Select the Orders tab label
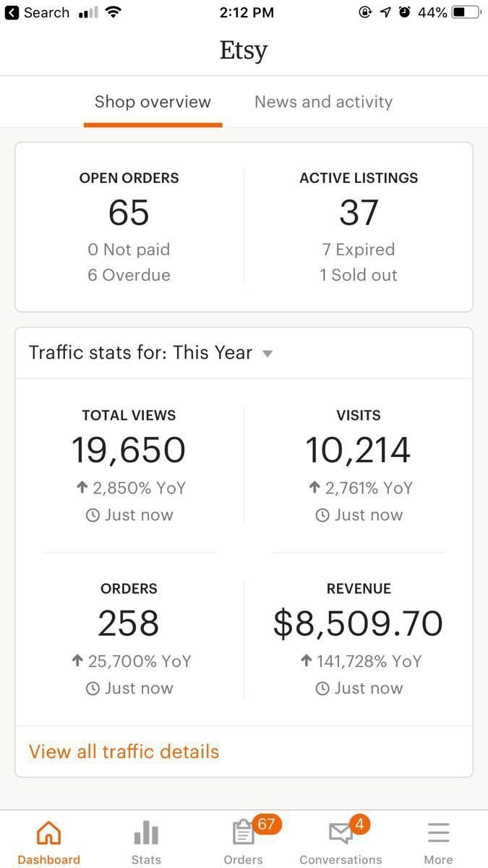This screenshot has width=488, height=868. coord(243,859)
